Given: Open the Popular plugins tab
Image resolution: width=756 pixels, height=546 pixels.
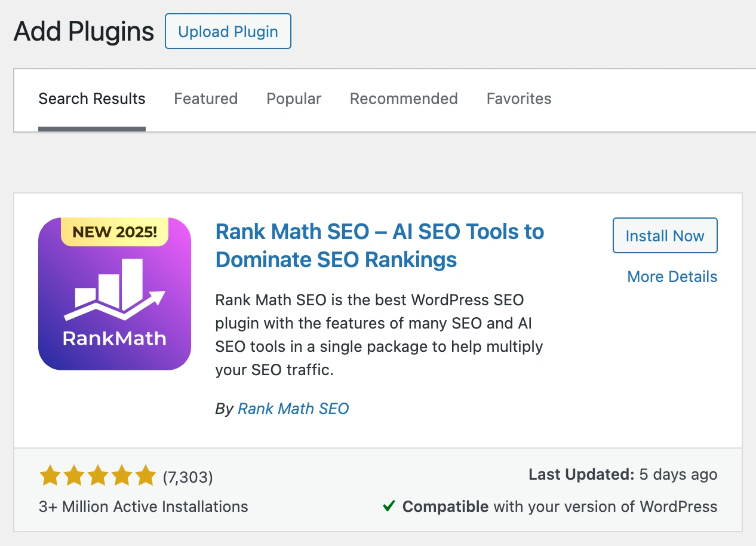Looking at the screenshot, I should [294, 99].
